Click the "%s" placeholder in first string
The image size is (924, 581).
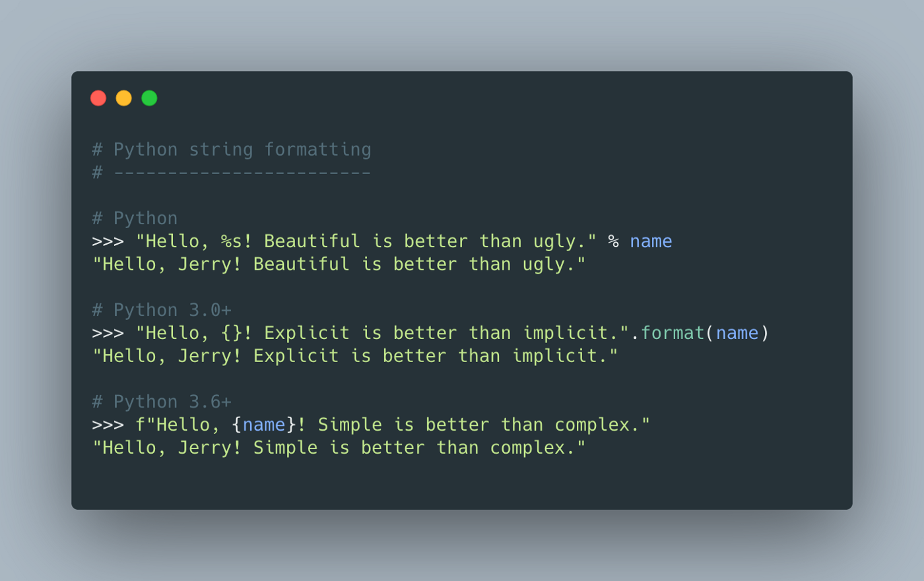click(x=232, y=241)
